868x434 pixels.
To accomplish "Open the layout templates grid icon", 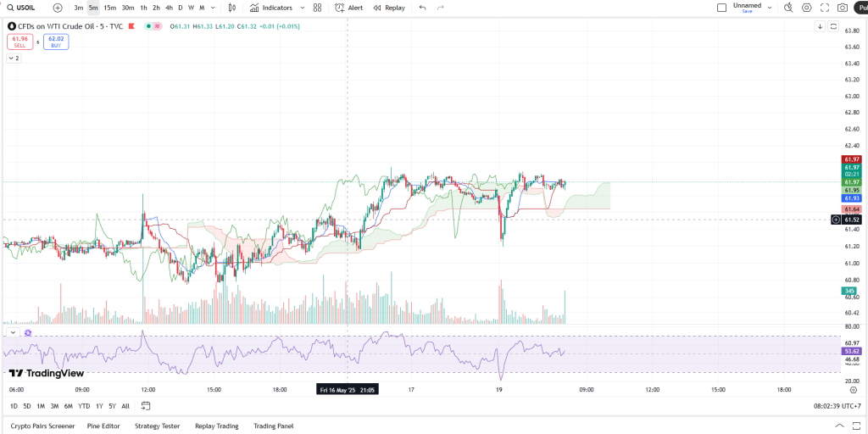I will coord(317,8).
